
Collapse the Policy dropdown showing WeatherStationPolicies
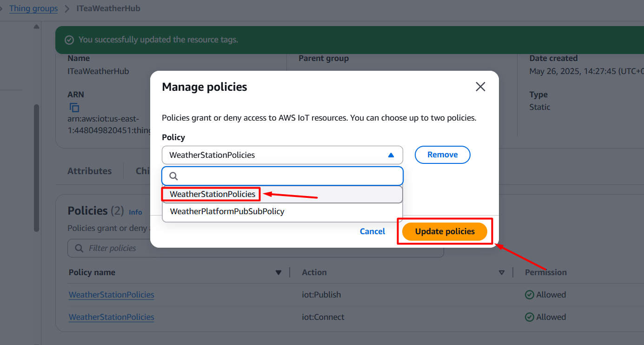tap(391, 155)
